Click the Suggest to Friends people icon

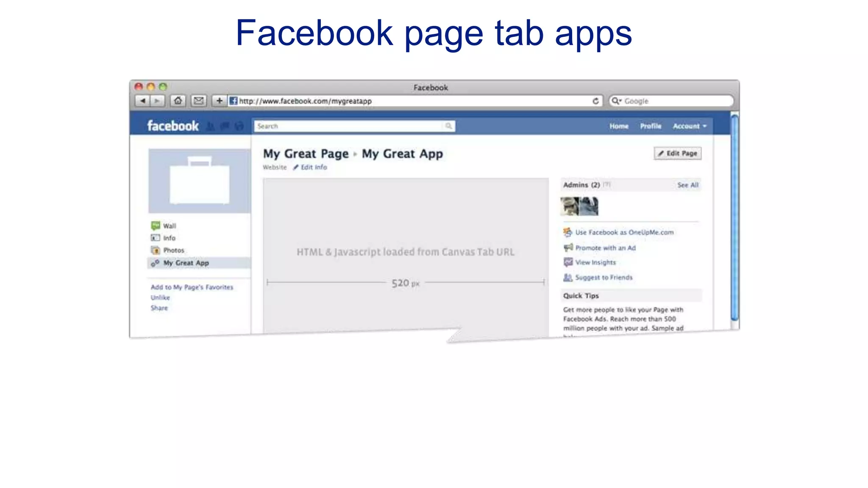click(568, 277)
